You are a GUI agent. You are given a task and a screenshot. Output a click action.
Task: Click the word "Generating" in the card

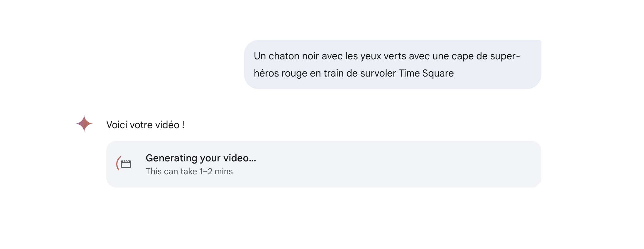[171, 158]
